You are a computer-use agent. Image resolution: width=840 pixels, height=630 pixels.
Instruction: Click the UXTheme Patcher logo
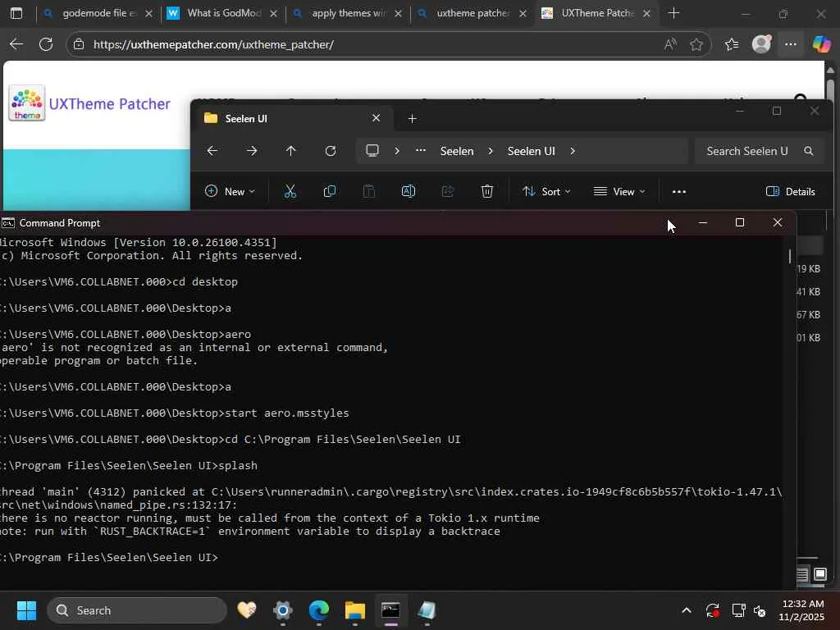coord(27,103)
